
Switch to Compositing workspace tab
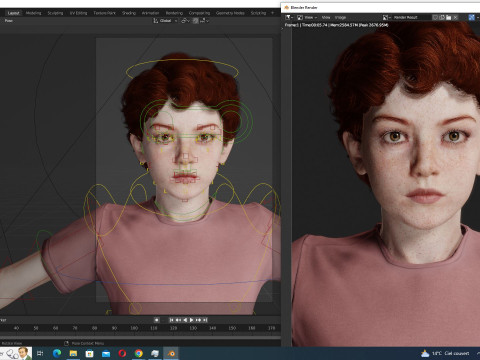[x=199, y=13]
